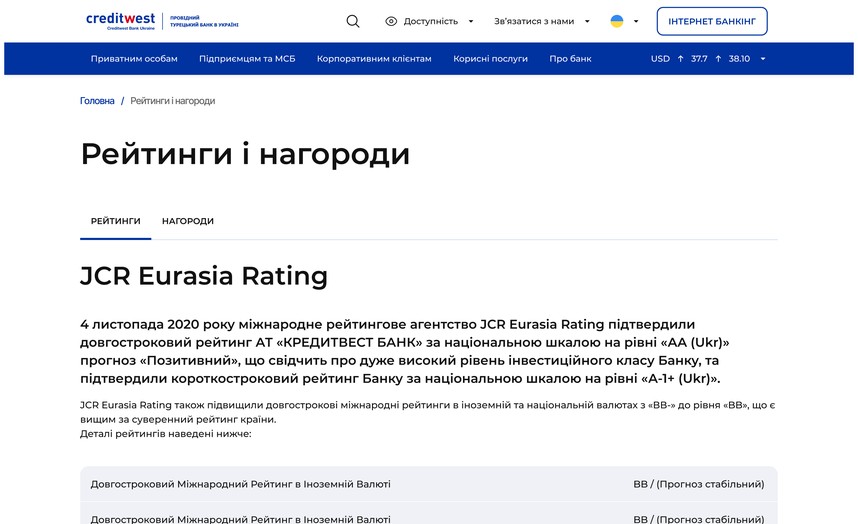Go to Головна breadcrumb link
This screenshot has width=858, height=524.
coord(97,101)
